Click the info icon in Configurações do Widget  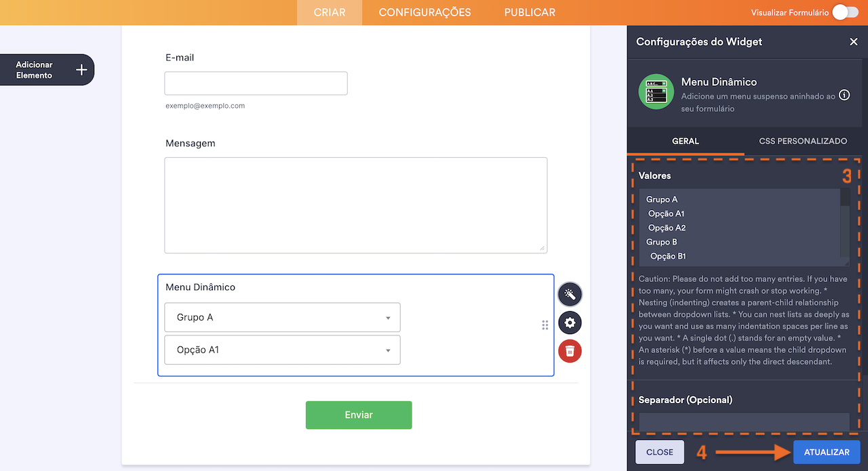point(844,95)
